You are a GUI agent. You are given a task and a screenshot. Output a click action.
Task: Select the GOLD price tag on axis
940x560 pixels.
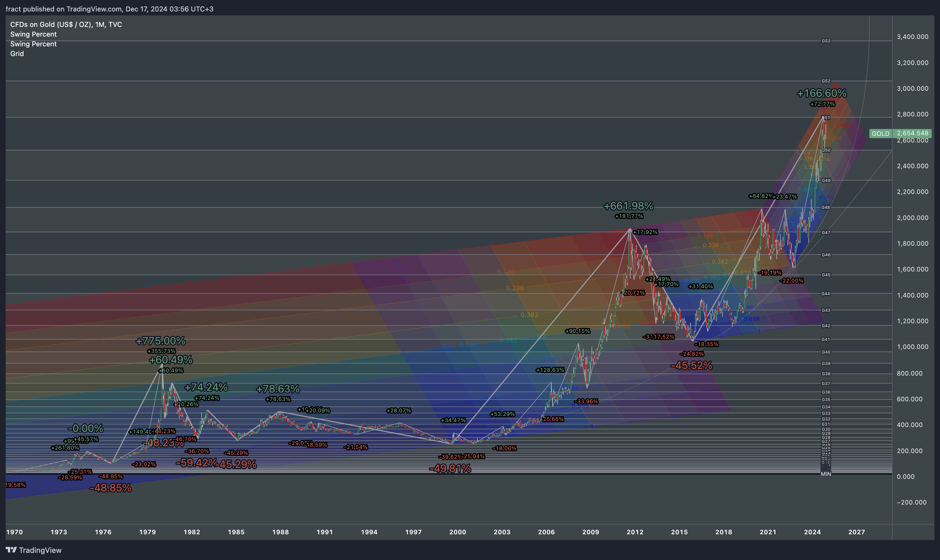(x=880, y=134)
